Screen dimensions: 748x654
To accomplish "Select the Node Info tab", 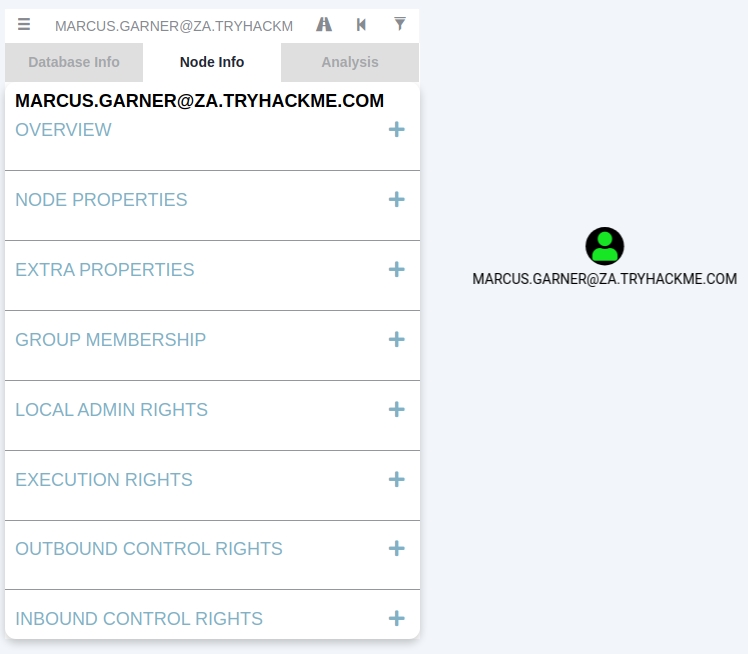I will [212, 62].
